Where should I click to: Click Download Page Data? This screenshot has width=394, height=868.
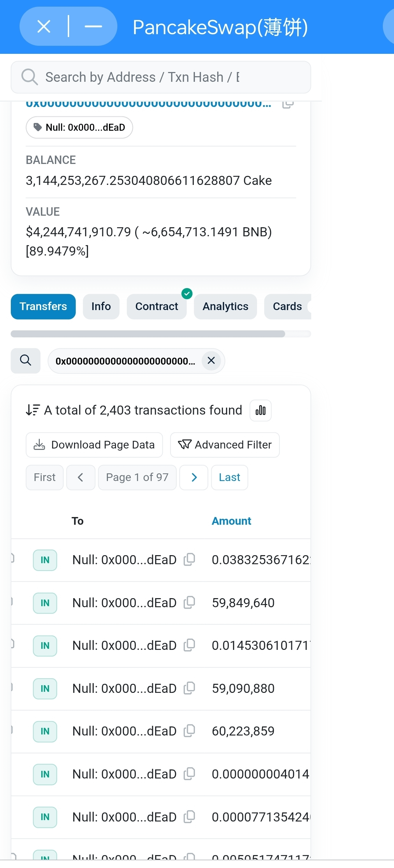94,445
